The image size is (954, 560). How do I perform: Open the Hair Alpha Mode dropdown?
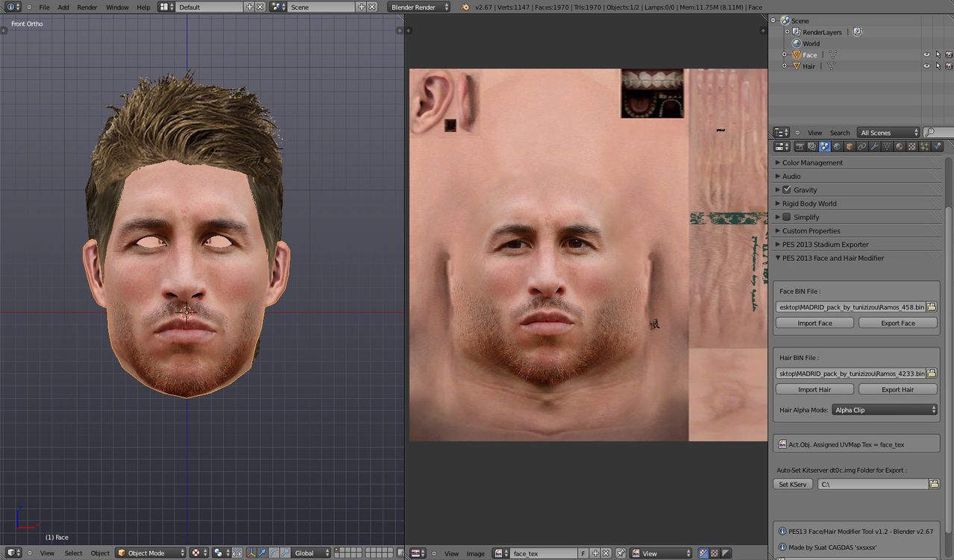[x=884, y=410]
